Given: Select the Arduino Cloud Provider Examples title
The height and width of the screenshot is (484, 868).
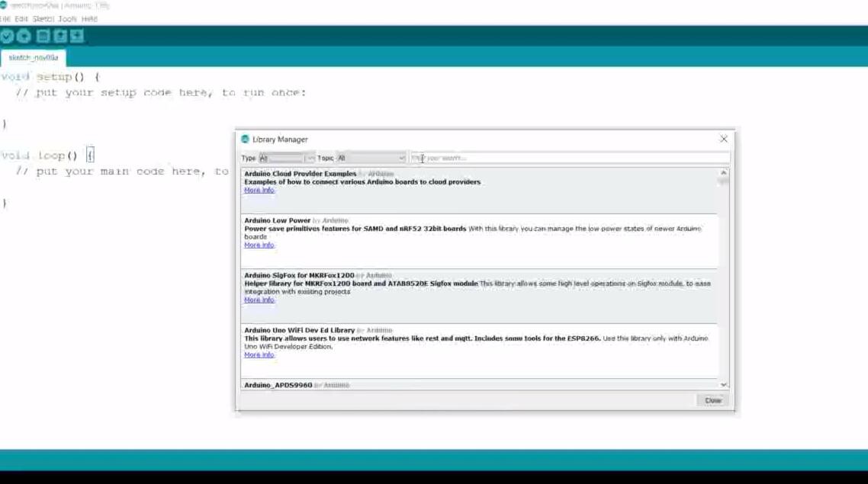Looking at the screenshot, I should pyautogui.click(x=301, y=174).
